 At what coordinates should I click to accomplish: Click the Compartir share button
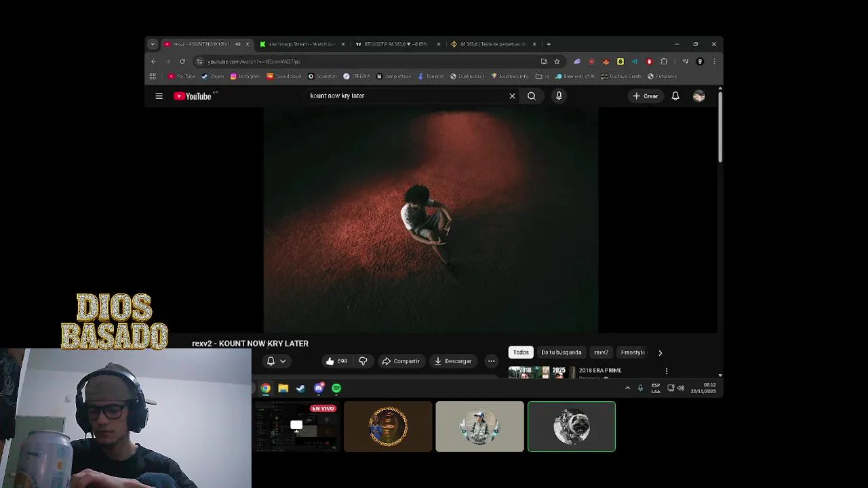(x=401, y=361)
